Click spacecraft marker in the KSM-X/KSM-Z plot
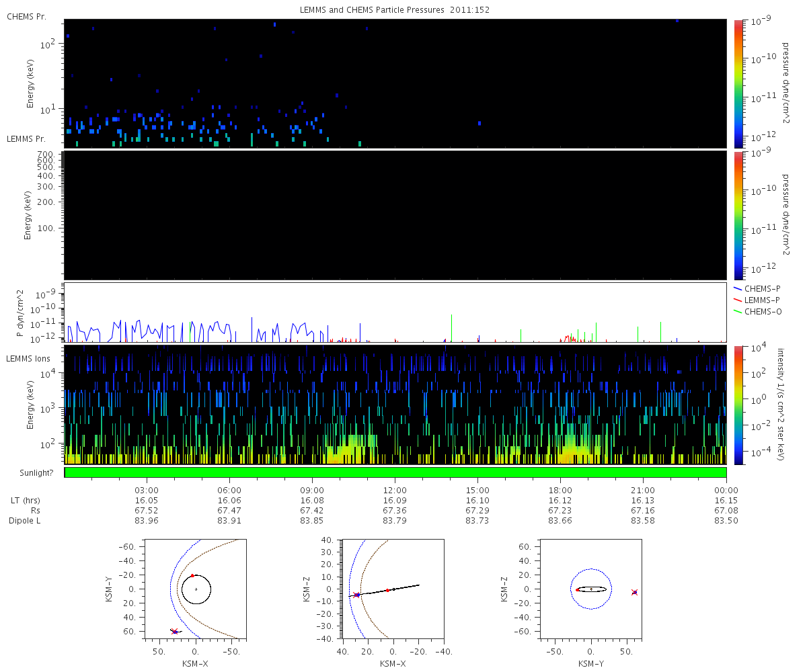The width and height of the screenshot is (807, 672). [356, 595]
